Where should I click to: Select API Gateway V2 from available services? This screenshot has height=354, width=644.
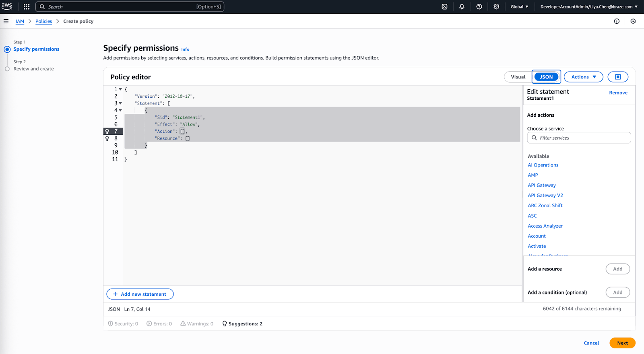545,196
